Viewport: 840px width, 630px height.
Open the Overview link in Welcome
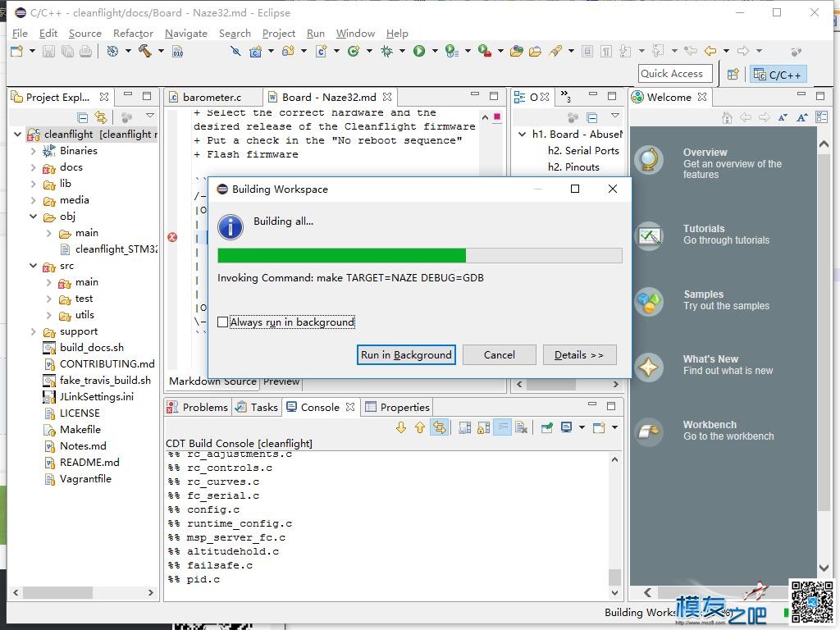point(705,152)
